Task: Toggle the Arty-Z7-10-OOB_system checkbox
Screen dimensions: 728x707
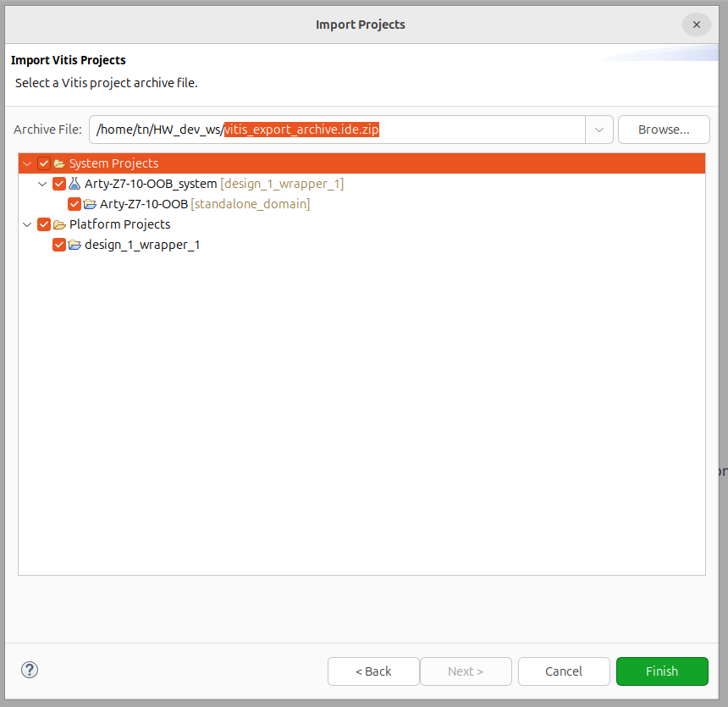Action: pyautogui.click(x=59, y=184)
